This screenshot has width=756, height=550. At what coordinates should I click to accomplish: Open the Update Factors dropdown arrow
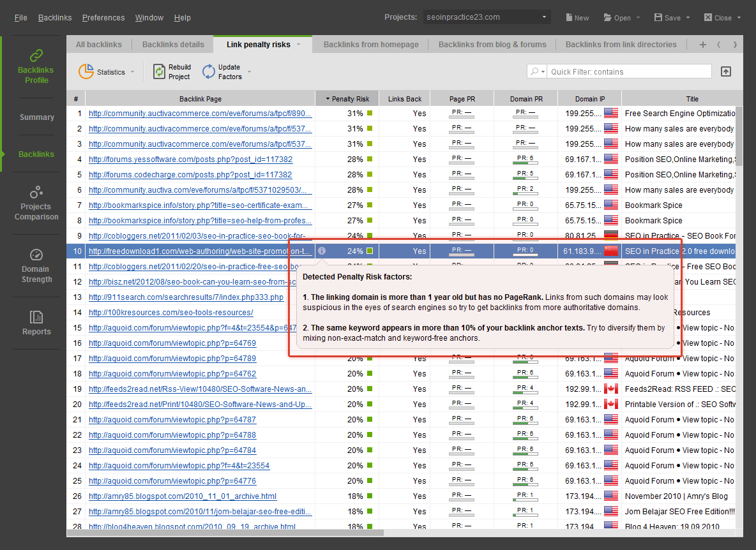tap(249, 71)
